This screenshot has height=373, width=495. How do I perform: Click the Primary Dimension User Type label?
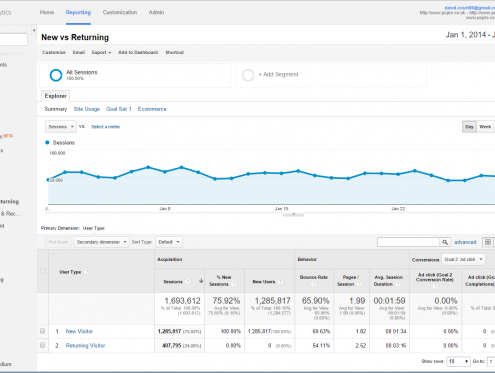(94, 228)
